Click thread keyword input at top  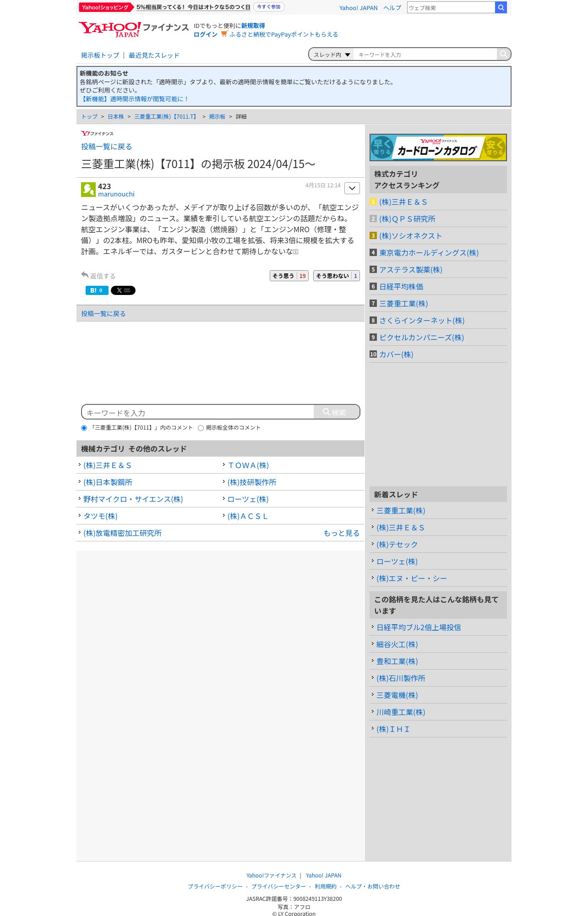pos(425,55)
